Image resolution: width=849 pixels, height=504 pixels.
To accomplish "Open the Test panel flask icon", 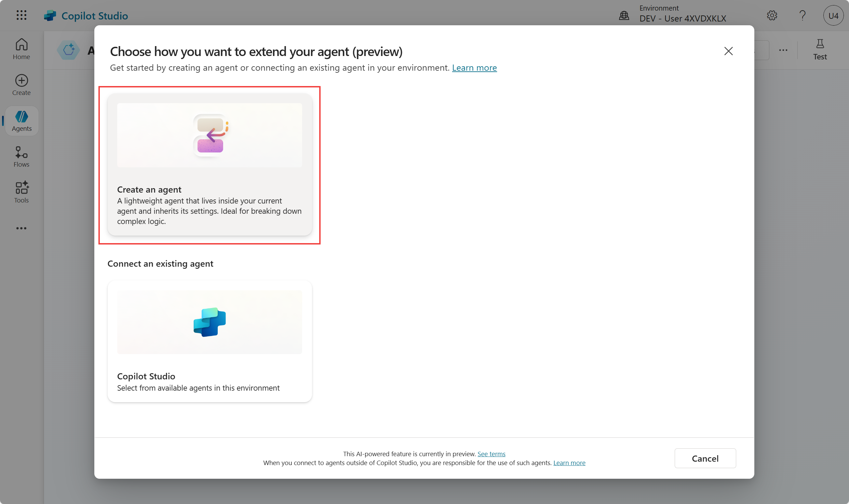I will 820,50.
